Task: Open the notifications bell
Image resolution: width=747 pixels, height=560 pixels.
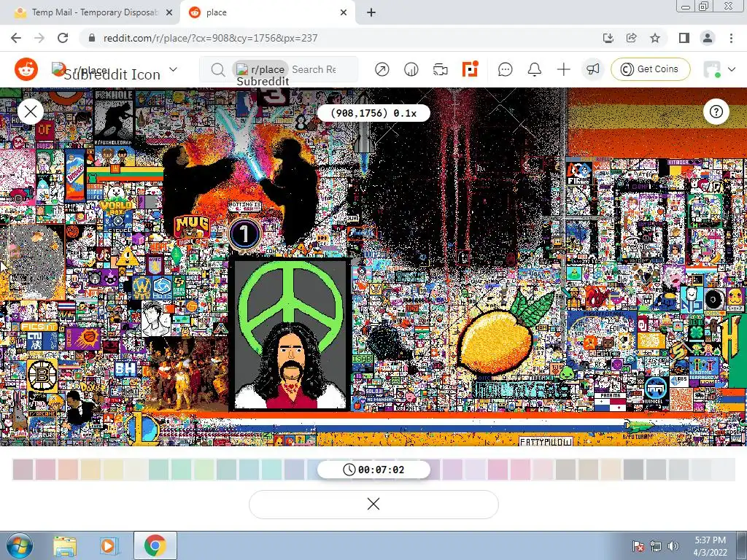Action: coord(535,69)
